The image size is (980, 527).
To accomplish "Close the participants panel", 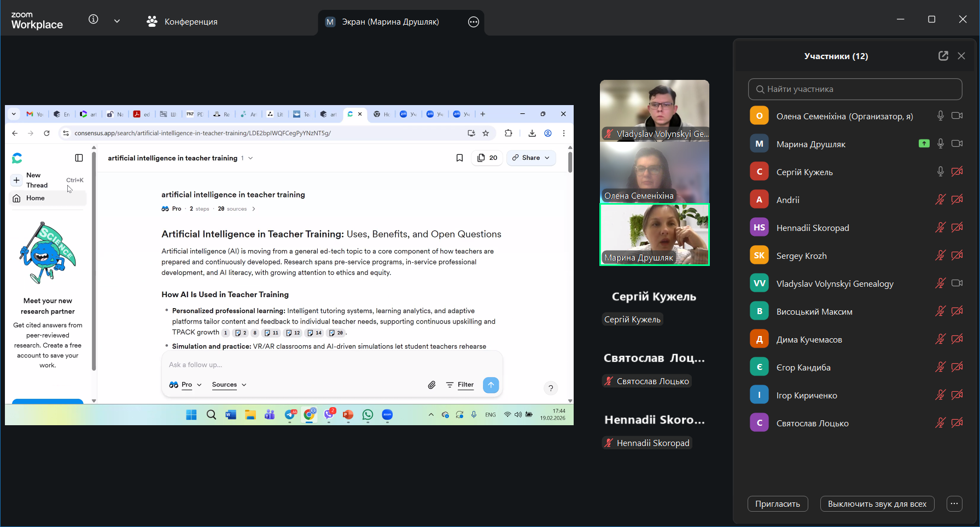I will (x=961, y=56).
